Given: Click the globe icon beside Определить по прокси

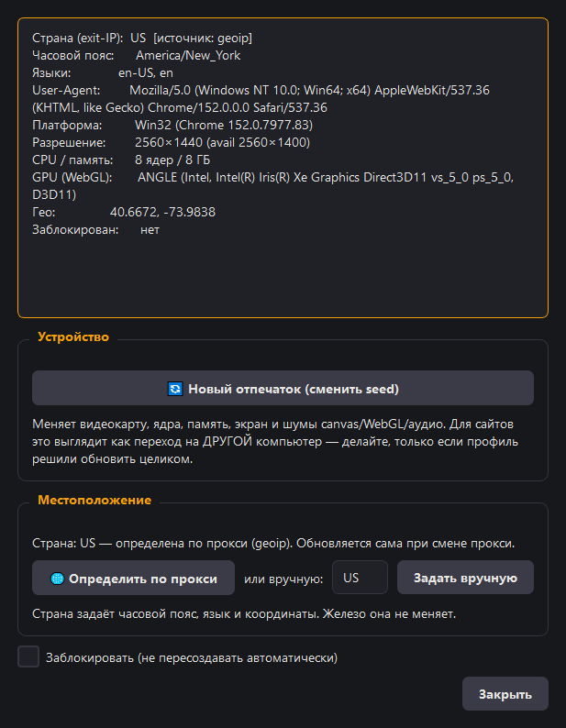Looking at the screenshot, I should point(57,579).
